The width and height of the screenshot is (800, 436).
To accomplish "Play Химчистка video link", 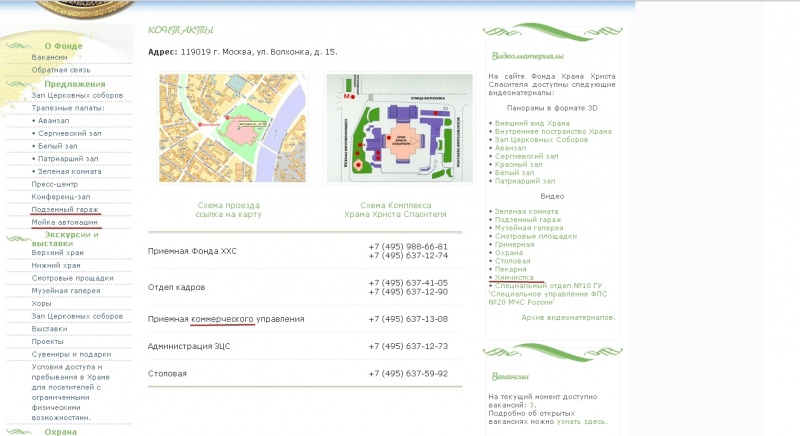I will pyautogui.click(x=514, y=277).
